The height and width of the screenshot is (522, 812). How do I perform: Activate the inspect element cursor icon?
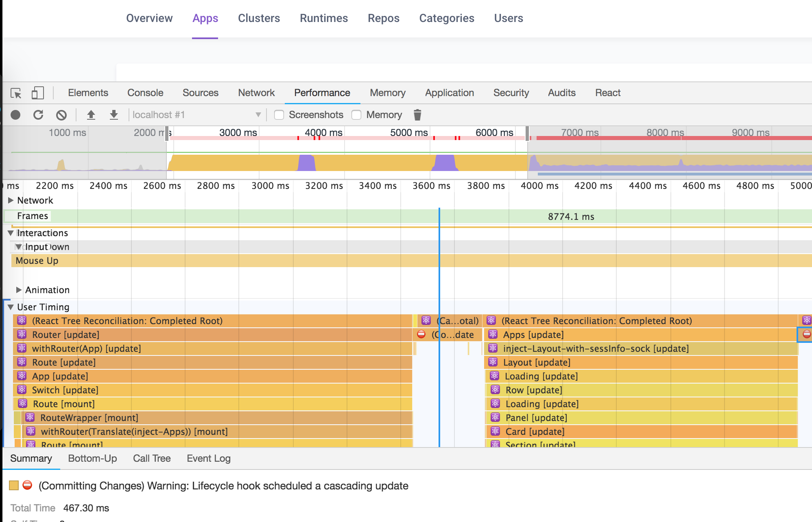coord(16,93)
